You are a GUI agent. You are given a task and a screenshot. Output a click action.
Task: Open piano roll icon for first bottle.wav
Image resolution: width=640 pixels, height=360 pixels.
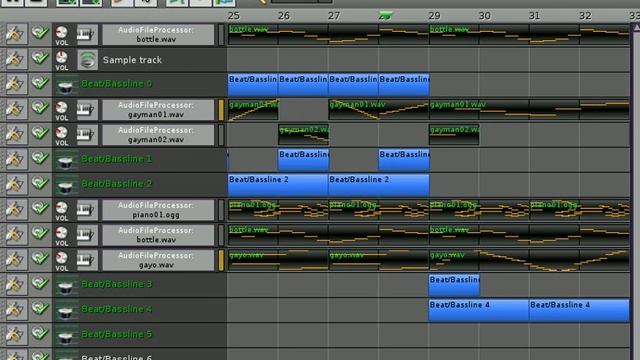(87, 34)
